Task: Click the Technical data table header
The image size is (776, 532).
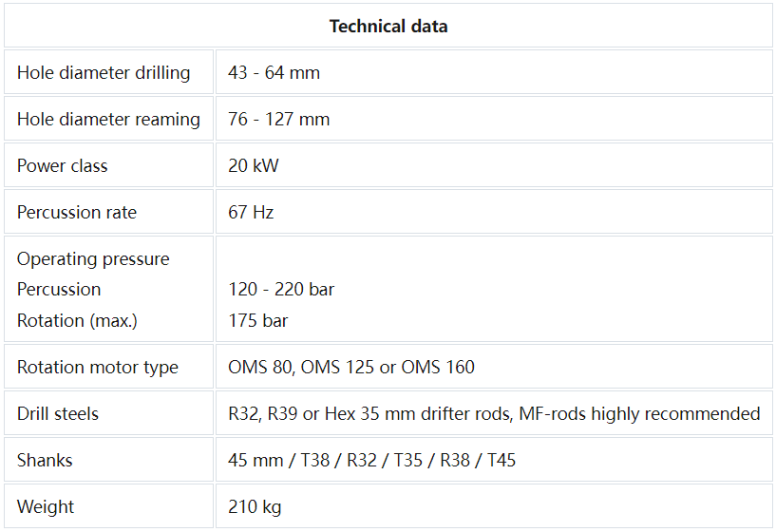Action: coord(388,26)
